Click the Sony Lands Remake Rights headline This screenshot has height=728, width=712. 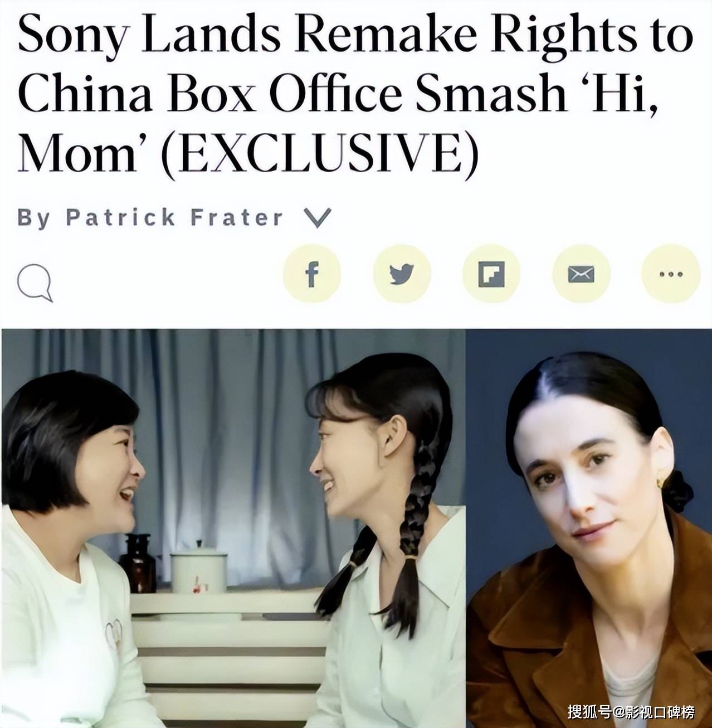[355, 94]
